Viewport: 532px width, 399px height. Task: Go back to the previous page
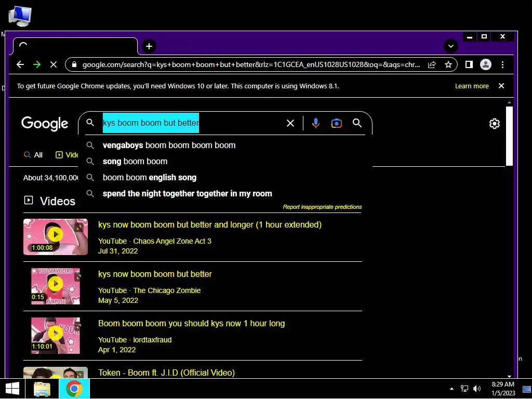click(x=20, y=64)
